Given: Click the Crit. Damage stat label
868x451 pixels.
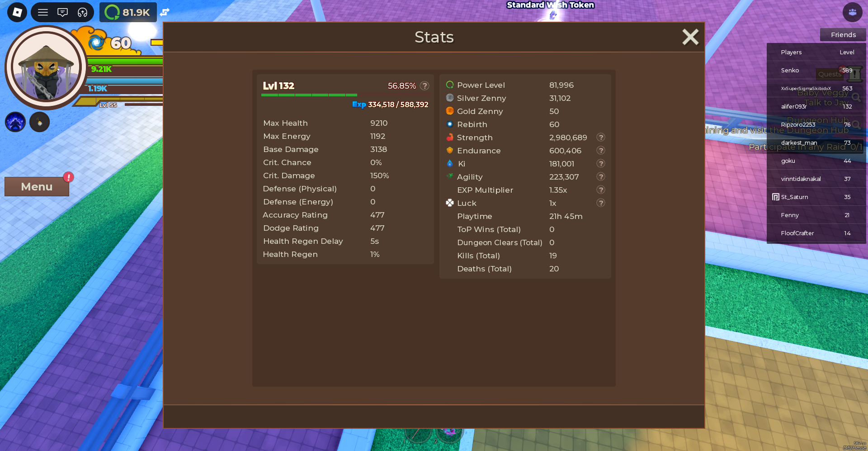Looking at the screenshot, I should click(x=289, y=176).
